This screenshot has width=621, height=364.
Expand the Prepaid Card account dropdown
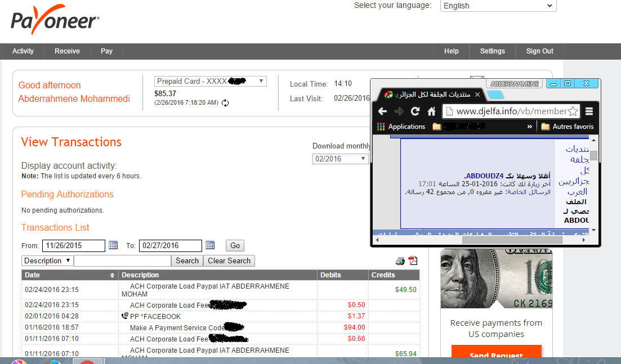210,82
